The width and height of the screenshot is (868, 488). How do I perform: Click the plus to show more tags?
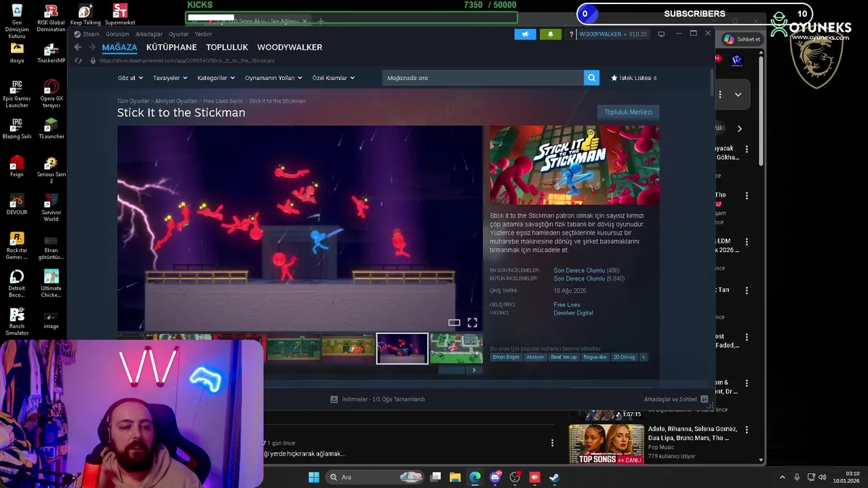pyautogui.click(x=643, y=357)
